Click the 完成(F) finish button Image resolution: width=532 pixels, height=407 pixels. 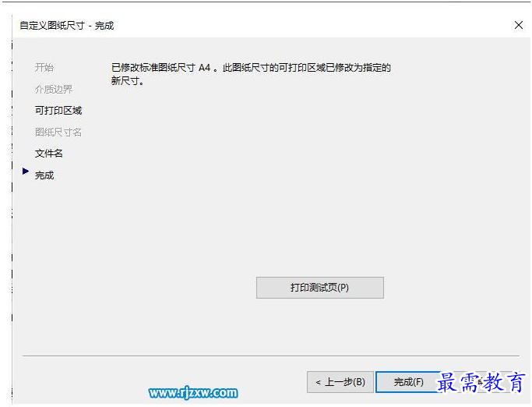(x=408, y=382)
